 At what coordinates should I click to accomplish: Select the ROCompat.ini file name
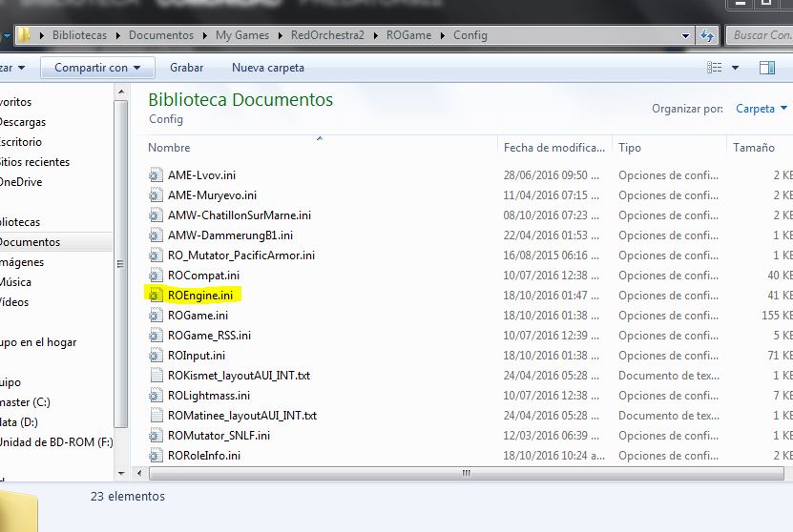click(x=203, y=276)
